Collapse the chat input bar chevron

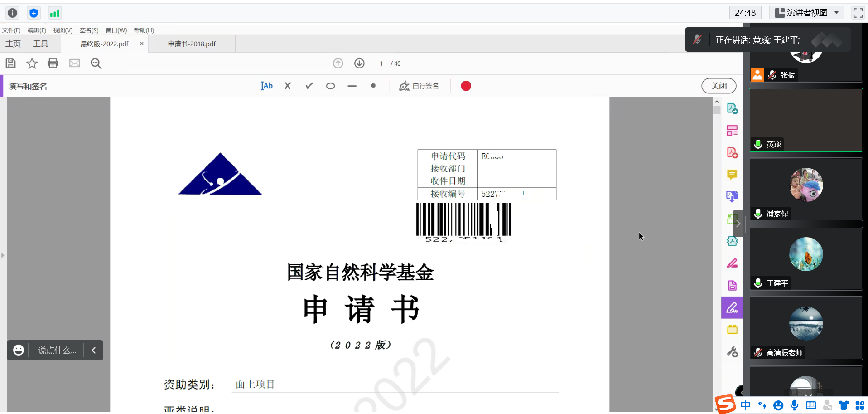pyautogui.click(x=94, y=350)
